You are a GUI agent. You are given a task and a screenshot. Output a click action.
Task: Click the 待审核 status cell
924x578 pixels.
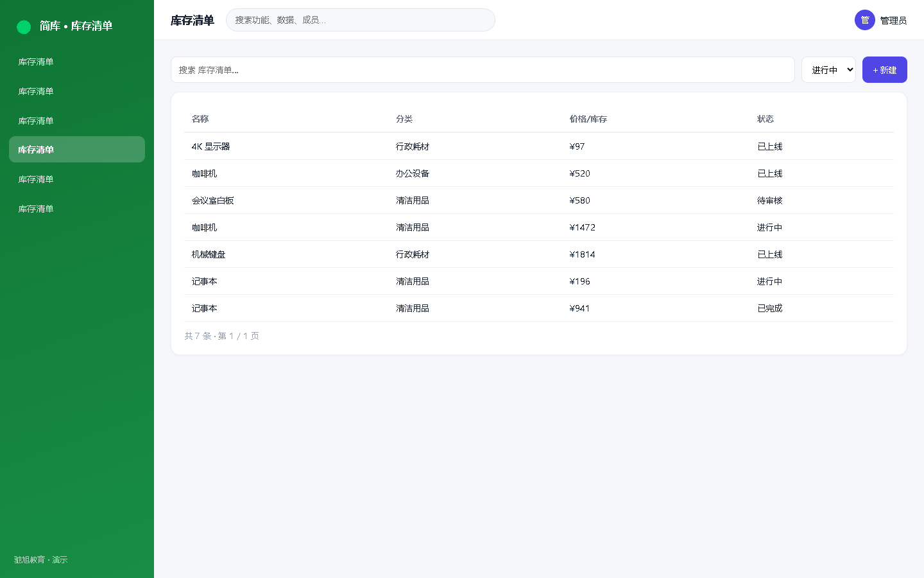click(769, 200)
